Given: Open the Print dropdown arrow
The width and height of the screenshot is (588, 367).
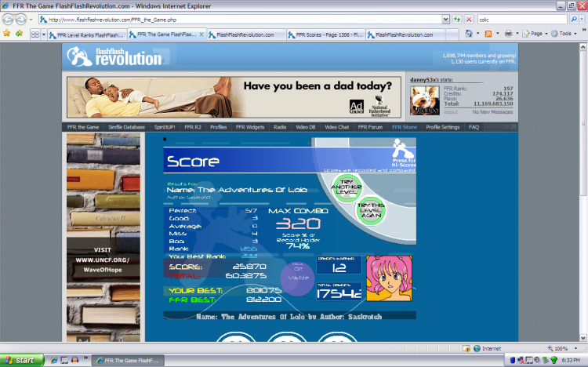Looking at the screenshot, I should pyautogui.click(x=517, y=34).
